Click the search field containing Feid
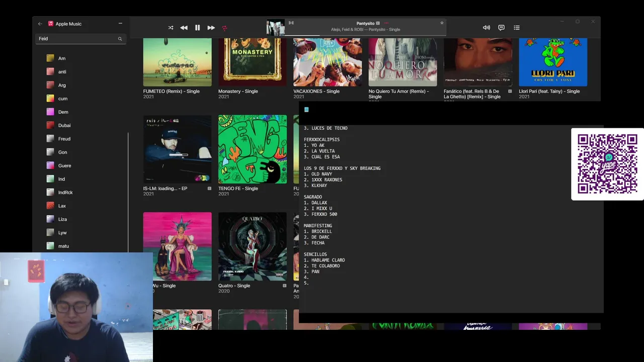This screenshot has height=362, width=644. [x=80, y=39]
